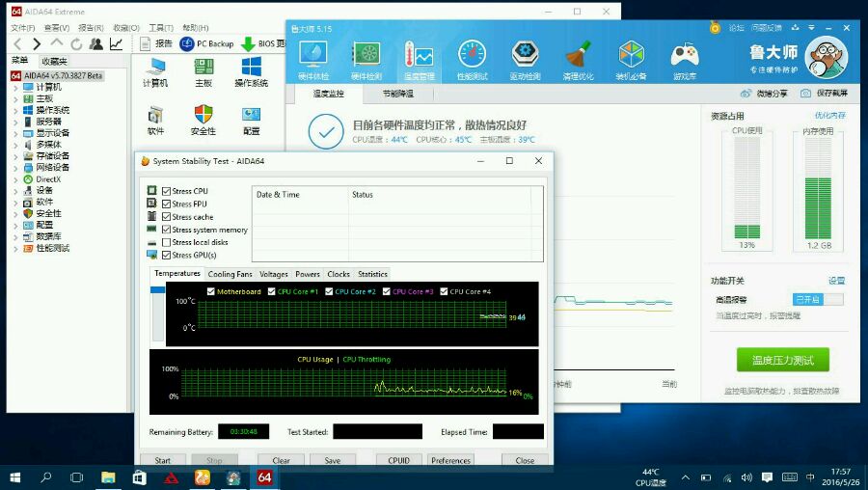Expand 主板 tree node

[x=15, y=99]
